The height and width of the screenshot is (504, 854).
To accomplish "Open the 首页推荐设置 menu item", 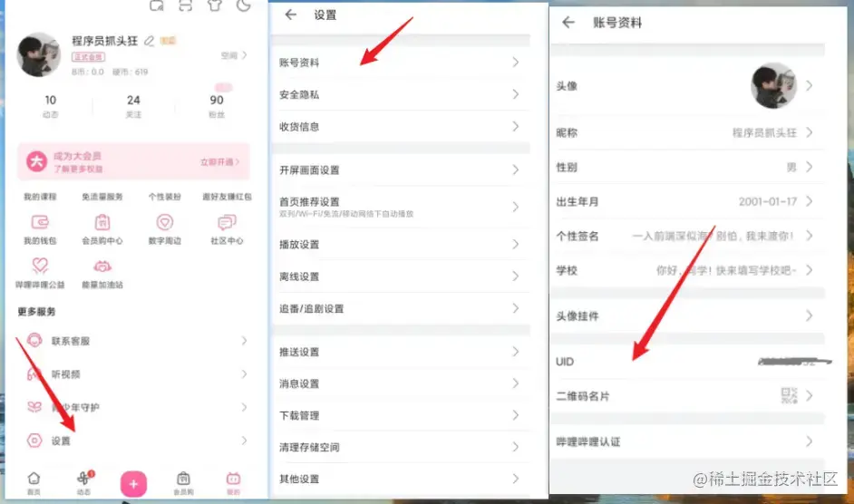I will coord(401,207).
